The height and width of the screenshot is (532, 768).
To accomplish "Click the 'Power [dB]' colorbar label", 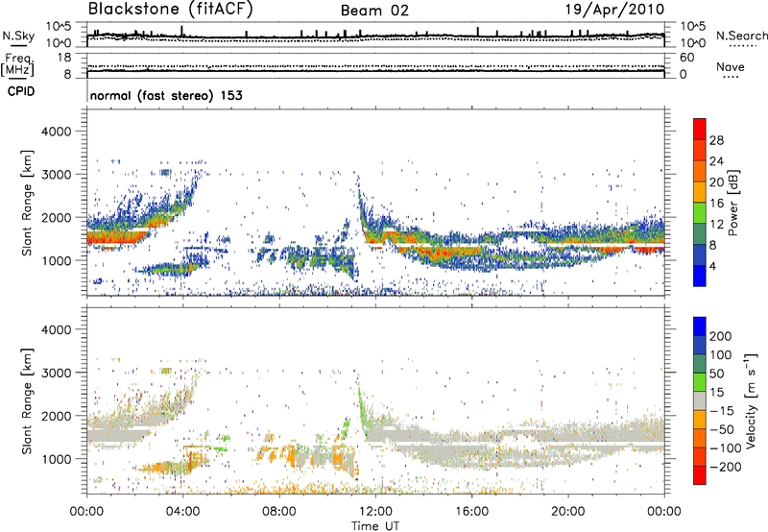I will click(733, 203).
